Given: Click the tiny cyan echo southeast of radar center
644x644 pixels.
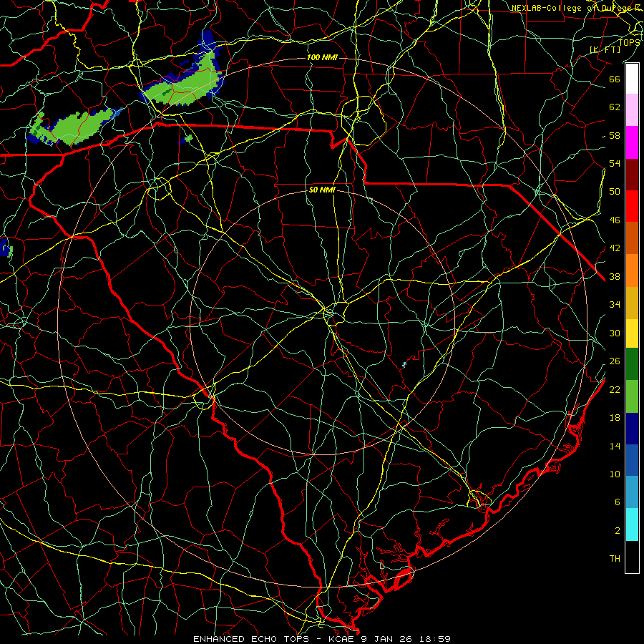Looking at the screenshot, I should pyautogui.click(x=404, y=364).
